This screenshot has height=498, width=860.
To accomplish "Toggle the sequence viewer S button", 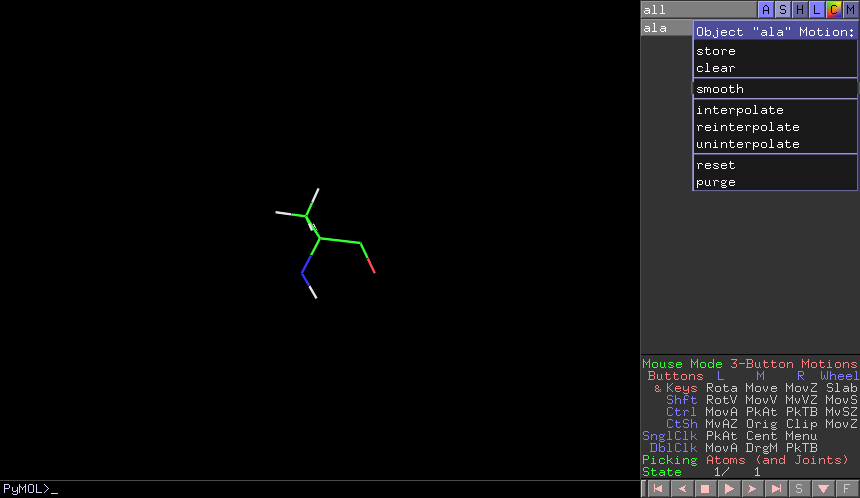I will [799, 489].
